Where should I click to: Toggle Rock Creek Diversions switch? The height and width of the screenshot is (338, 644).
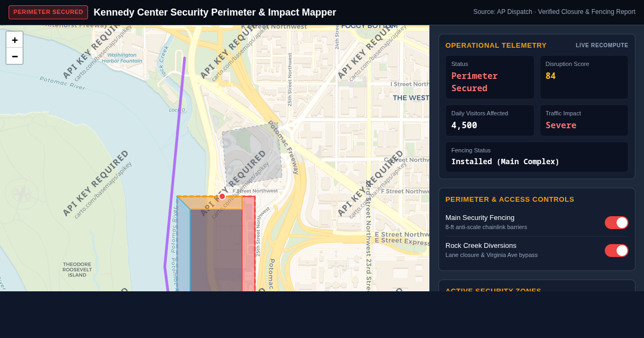tap(617, 251)
